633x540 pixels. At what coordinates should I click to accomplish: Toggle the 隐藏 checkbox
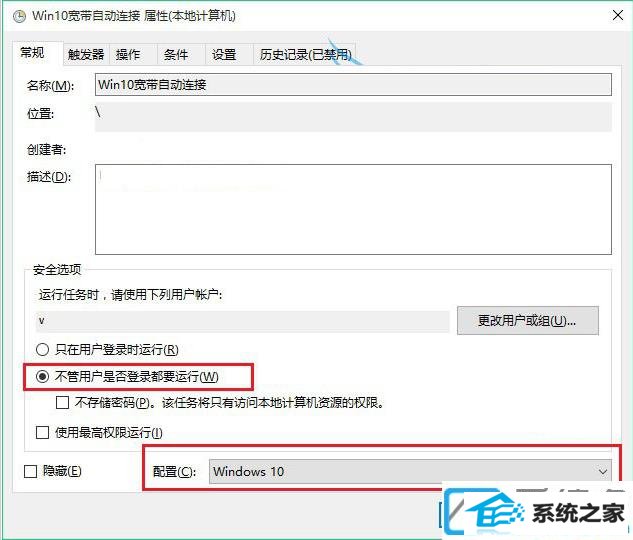tap(31, 471)
